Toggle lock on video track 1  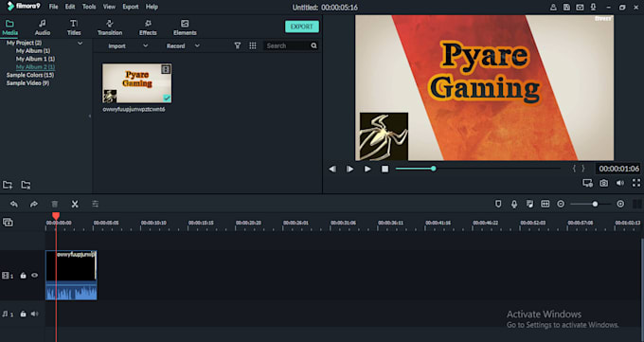[24, 276]
